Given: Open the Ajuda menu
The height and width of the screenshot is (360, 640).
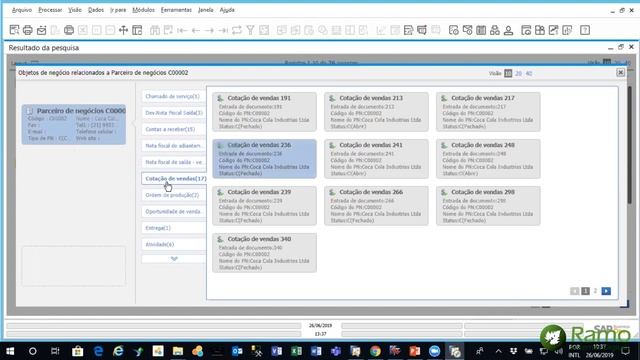Looking at the screenshot, I should pos(227,10).
